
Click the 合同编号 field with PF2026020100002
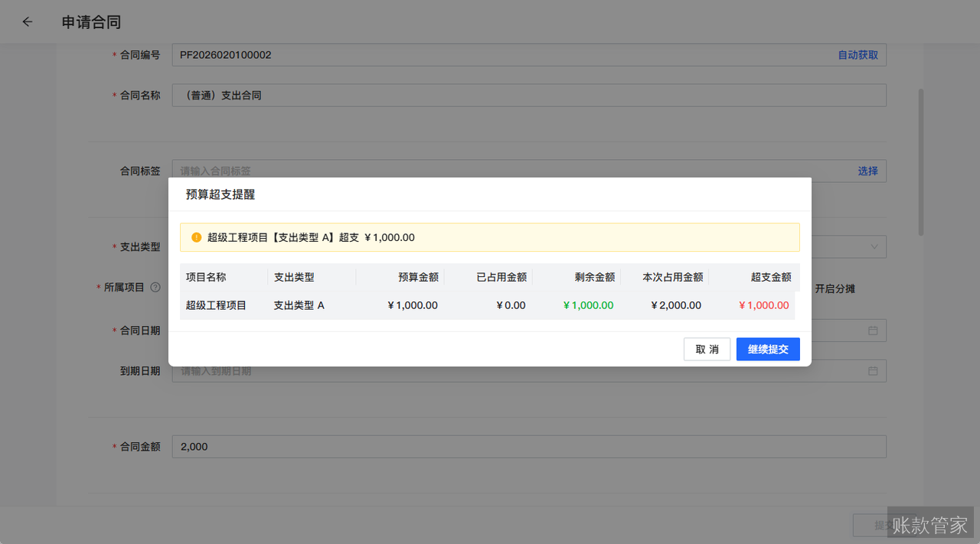click(498, 55)
